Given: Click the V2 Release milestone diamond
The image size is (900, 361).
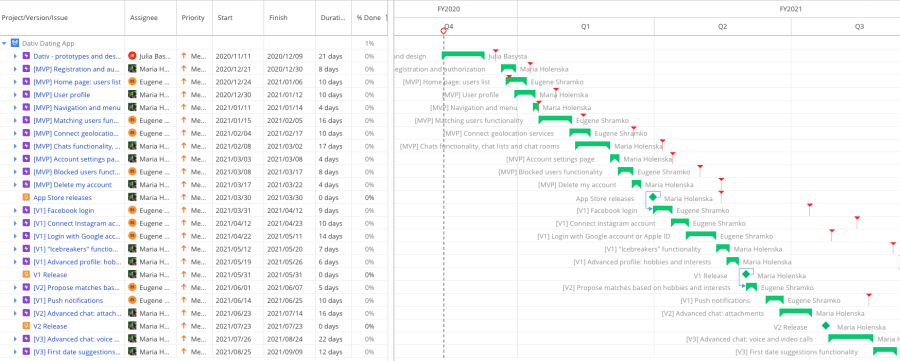Looking at the screenshot, I should point(825,325).
